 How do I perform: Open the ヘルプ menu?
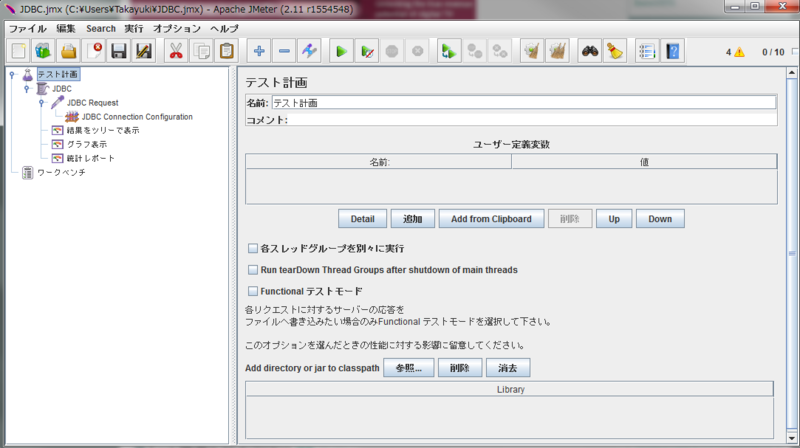pos(224,29)
